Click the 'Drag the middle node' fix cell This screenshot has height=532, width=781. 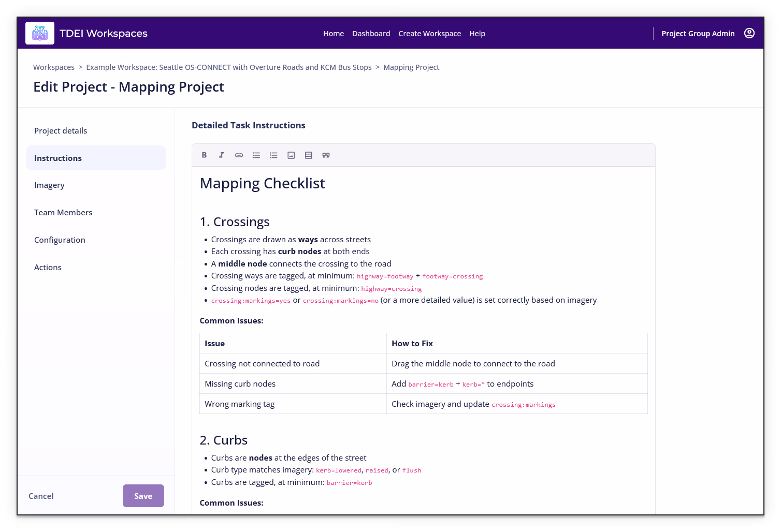coord(517,363)
